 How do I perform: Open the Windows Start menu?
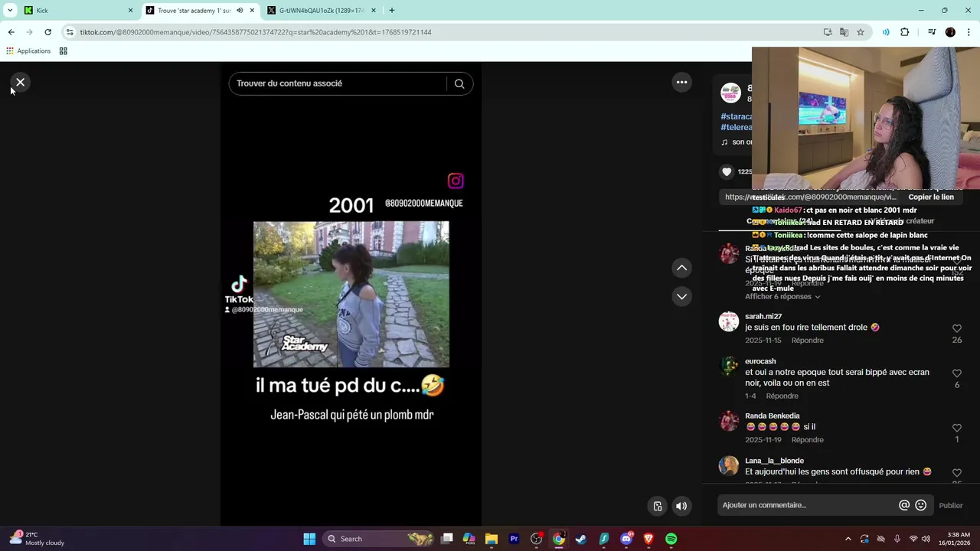(309, 539)
